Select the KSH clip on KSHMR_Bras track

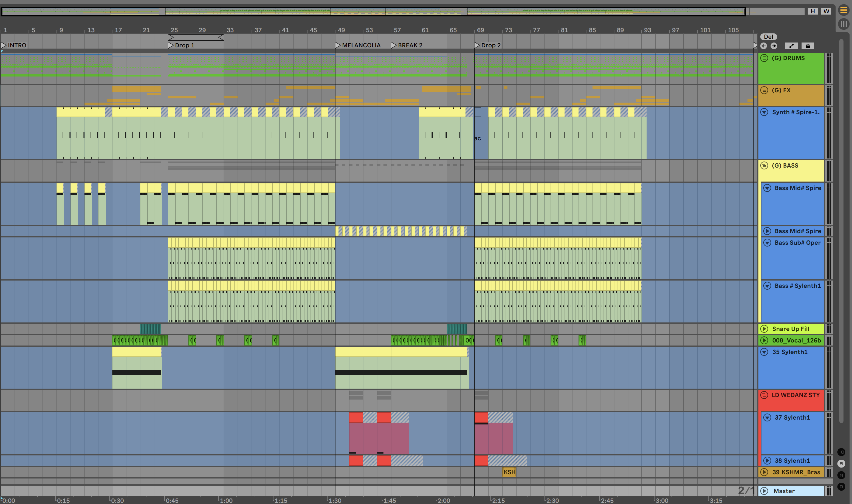509,472
